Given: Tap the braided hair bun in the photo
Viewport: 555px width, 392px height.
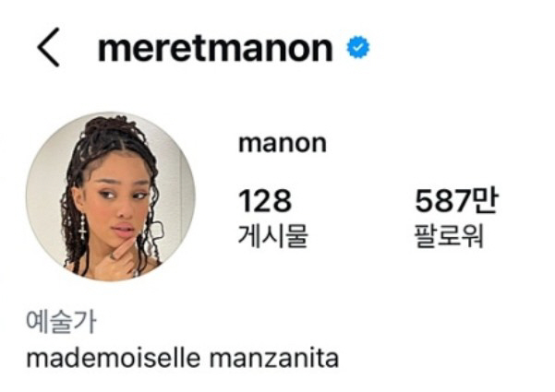Looking at the screenshot, I should point(112,129).
